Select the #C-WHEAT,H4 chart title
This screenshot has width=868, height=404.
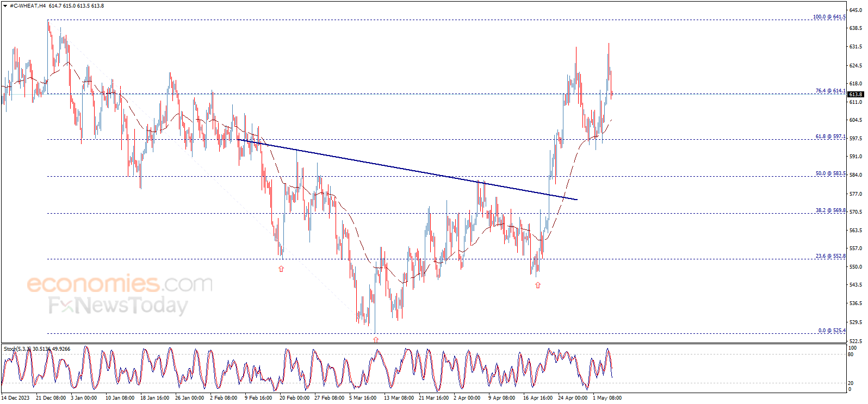pos(28,5)
